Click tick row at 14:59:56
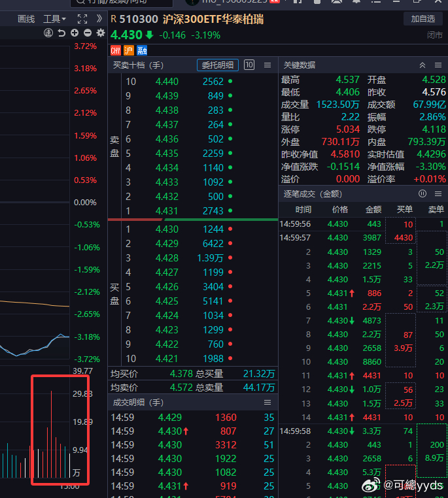This screenshot has height=498, width=448. tap(363, 224)
